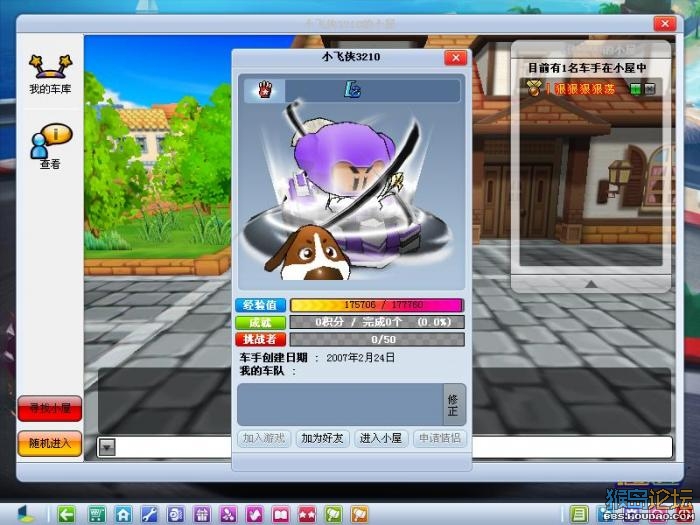Click the 经验值 label
The width and height of the screenshot is (700, 525).
(x=261, y=305)
